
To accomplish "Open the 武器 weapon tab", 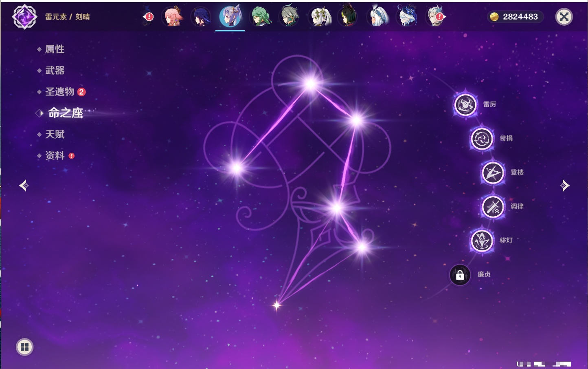I will [55, 71].
